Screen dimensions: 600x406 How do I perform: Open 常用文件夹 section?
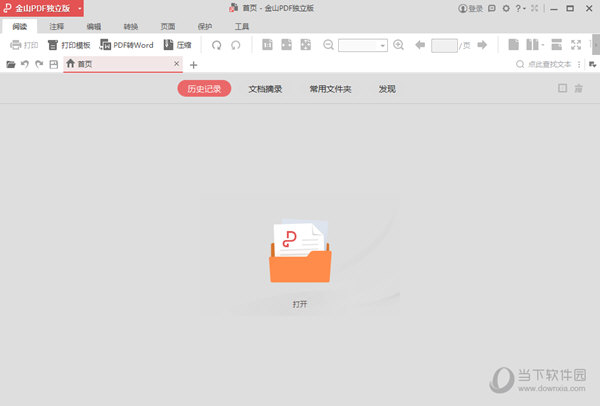click(330, 89)
